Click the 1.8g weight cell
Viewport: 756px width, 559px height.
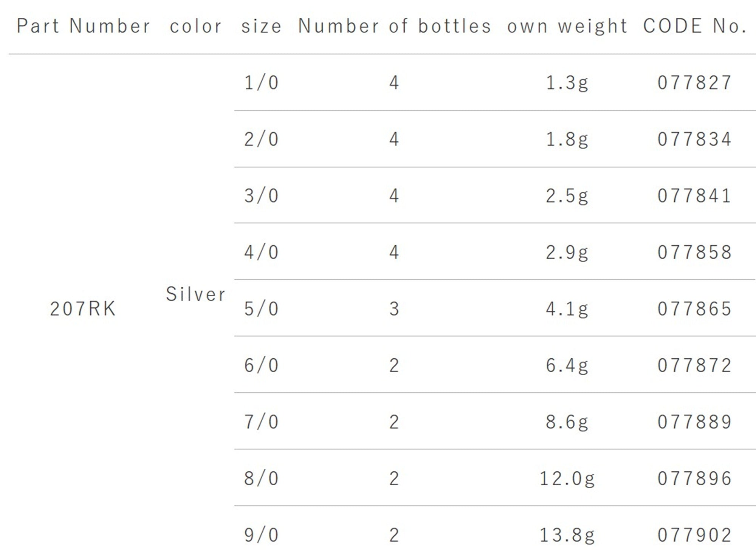click(567, 139)
